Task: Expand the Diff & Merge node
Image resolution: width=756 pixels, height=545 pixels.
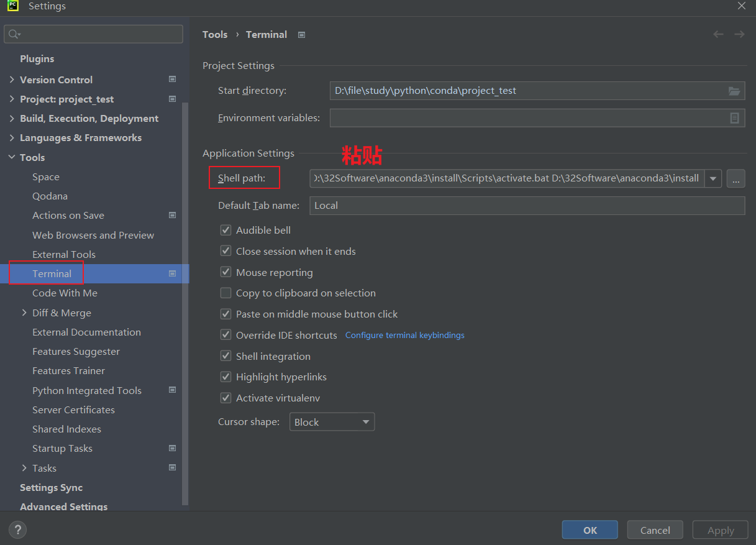Action: (24, 313)
